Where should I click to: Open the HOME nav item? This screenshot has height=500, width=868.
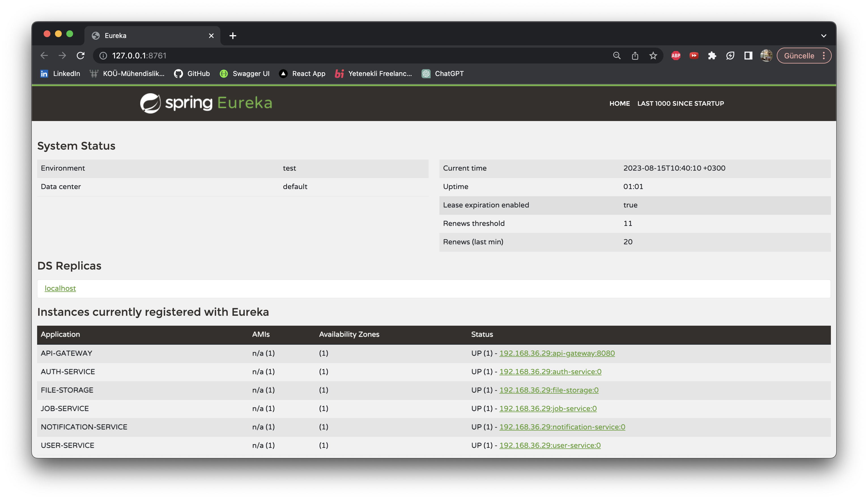click(619, 103)
